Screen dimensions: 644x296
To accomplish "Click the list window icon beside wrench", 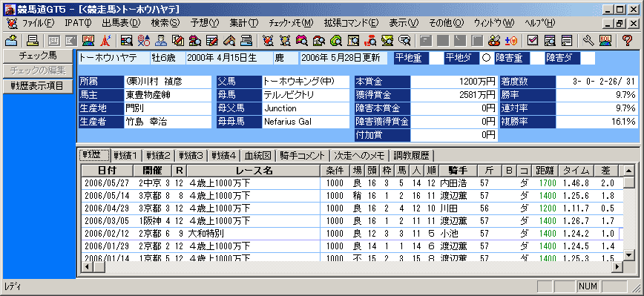I will 567,40.
